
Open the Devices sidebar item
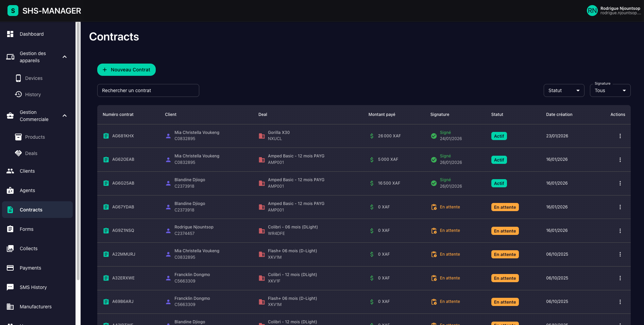pos(34,78)
